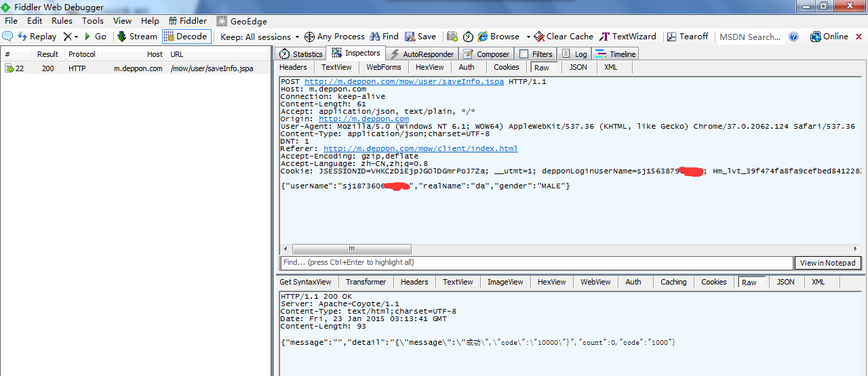Toggle Stream mode
Screen dimensions: 868x376
pos(137,37)
